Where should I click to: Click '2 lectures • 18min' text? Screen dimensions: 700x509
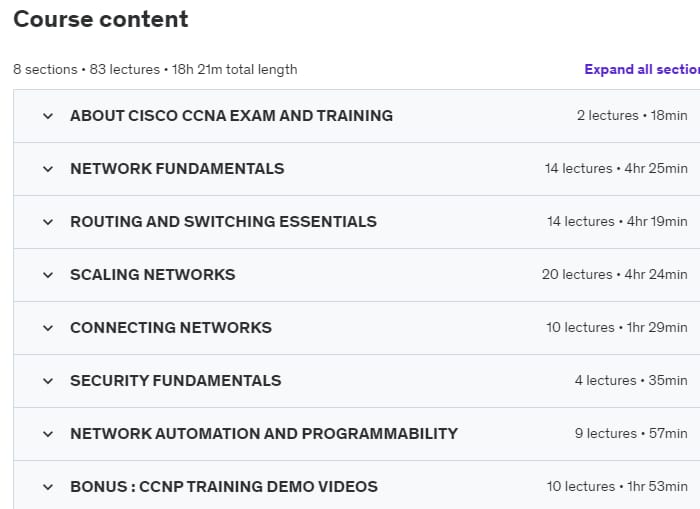click(632, 116)
